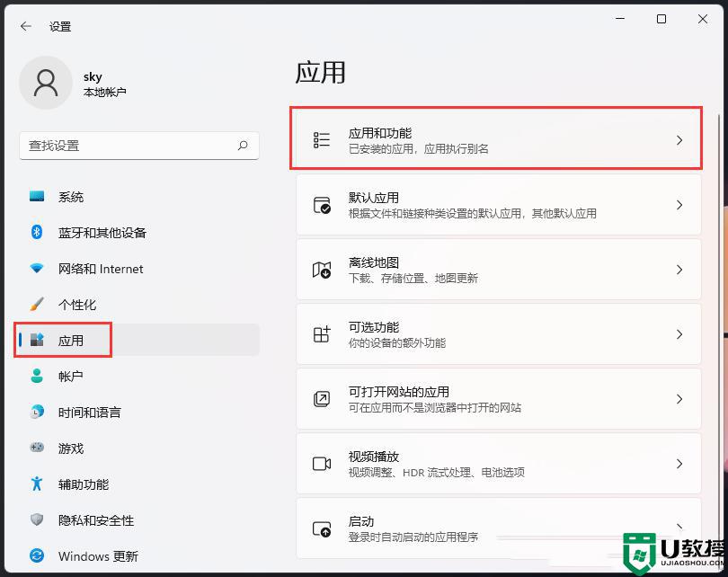Open 可选功能 via its right chevron
Screen dimensions: 728x577
[x=679, y=334]
